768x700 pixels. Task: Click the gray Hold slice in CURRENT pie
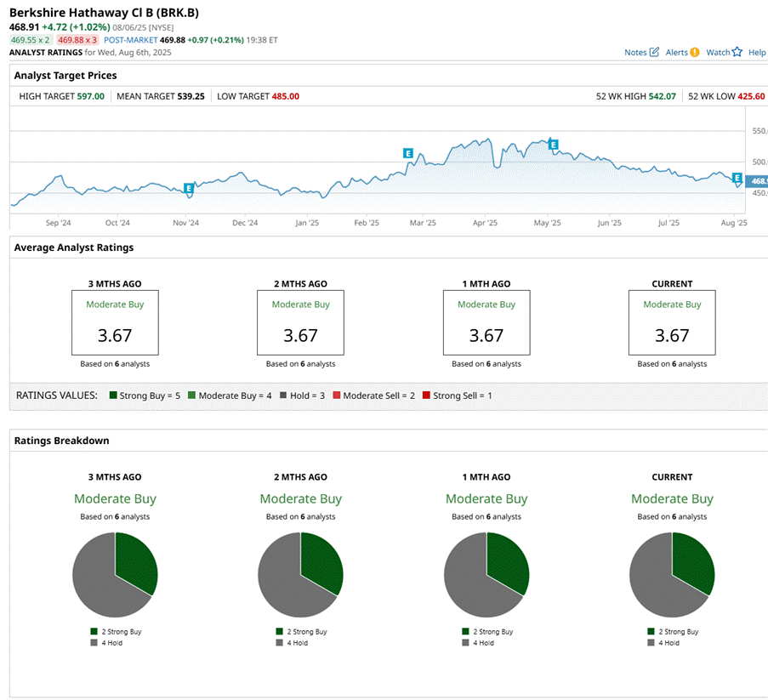[653, 583]
